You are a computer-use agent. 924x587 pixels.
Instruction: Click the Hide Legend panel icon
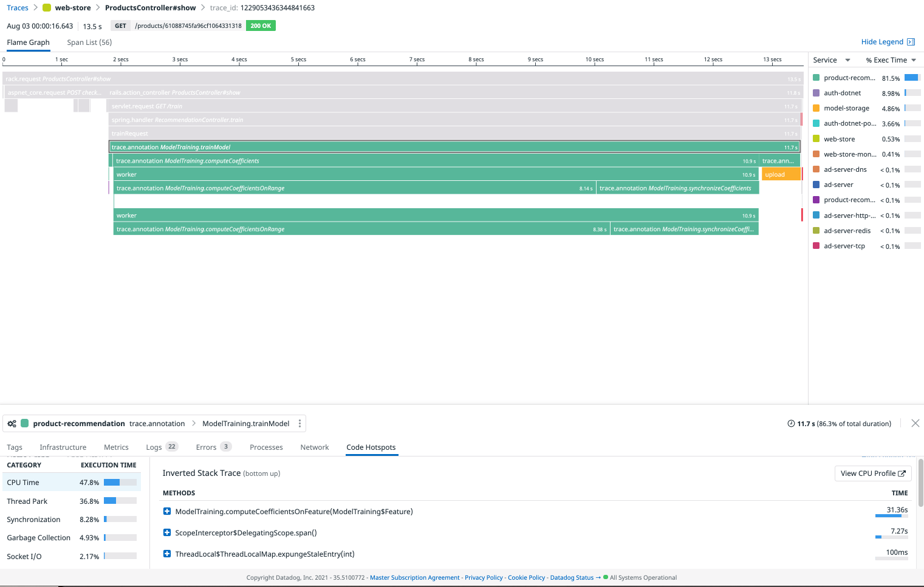[x=910, y=41]
